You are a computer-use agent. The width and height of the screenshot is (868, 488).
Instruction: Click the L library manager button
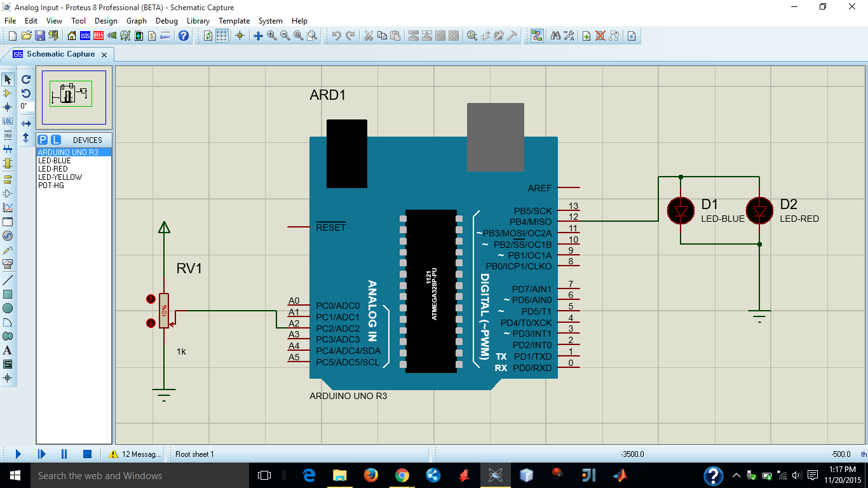[55, 140]
